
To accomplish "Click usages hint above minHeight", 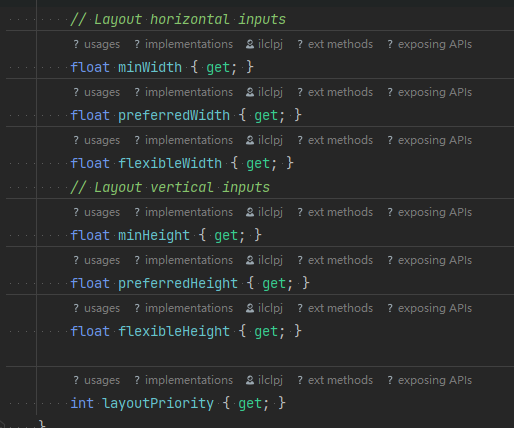I will pos(97,212).
